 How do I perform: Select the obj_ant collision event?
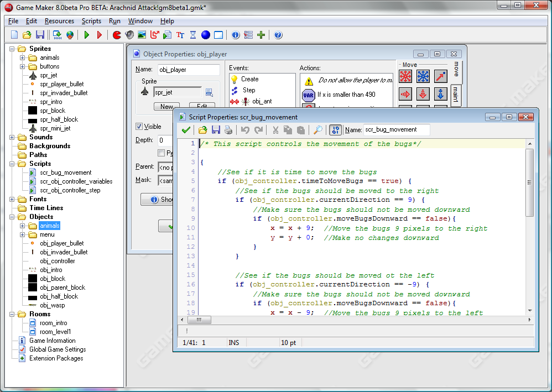pyautogui.click(x=262, y=101)
